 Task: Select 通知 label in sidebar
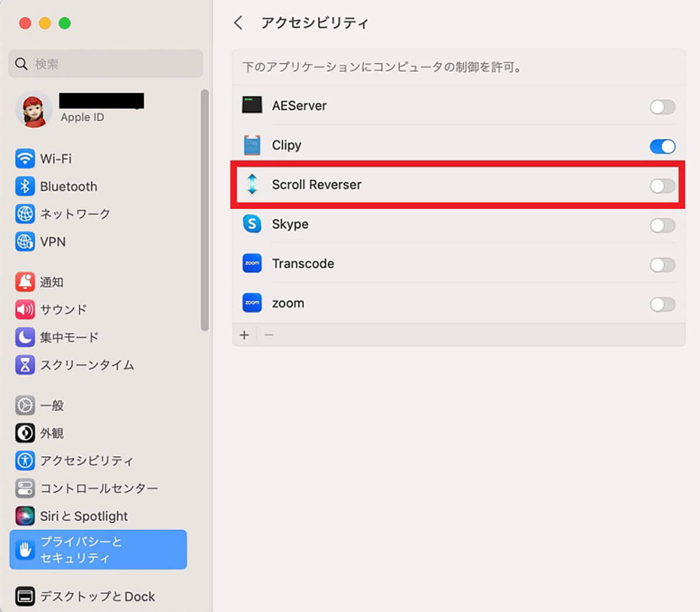(51, 282)
